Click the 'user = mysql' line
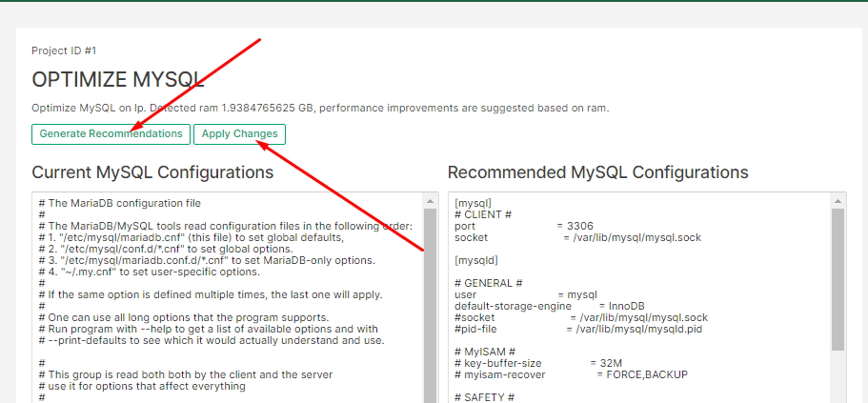 526,295
